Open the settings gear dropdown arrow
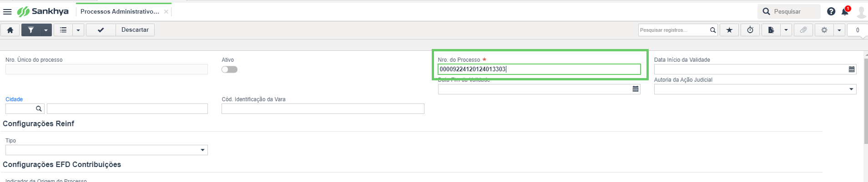This screenshot has height=182, width=868. tap(839, 30)
